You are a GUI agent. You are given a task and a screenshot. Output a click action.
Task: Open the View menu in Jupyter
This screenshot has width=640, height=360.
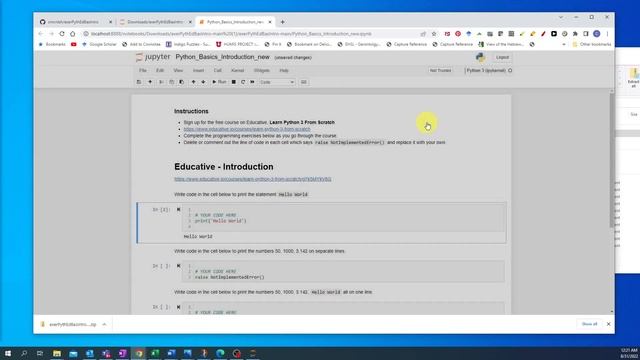point(178,71)
